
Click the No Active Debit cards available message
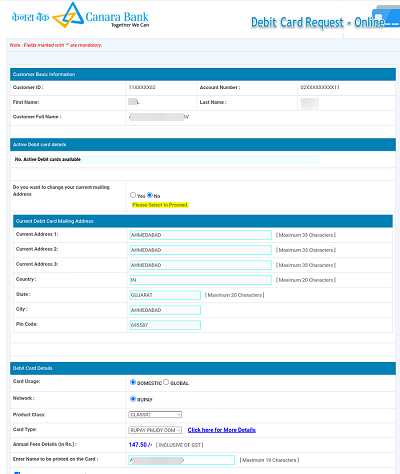coord(48,159)
